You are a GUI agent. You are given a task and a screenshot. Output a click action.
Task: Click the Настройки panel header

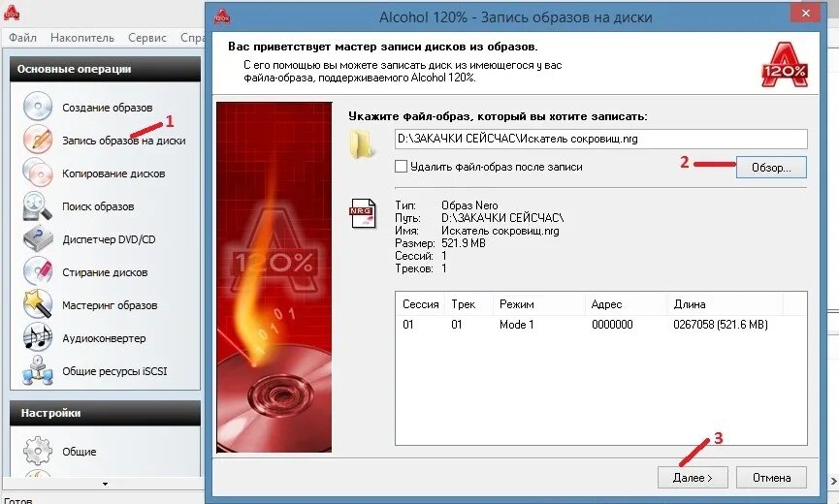(x=105, y=413)
